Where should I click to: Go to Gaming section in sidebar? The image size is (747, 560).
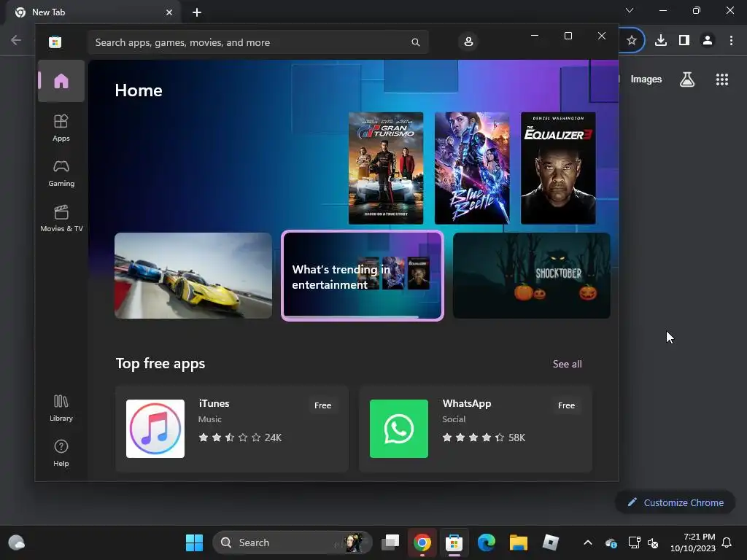click(x=61, y=174)
